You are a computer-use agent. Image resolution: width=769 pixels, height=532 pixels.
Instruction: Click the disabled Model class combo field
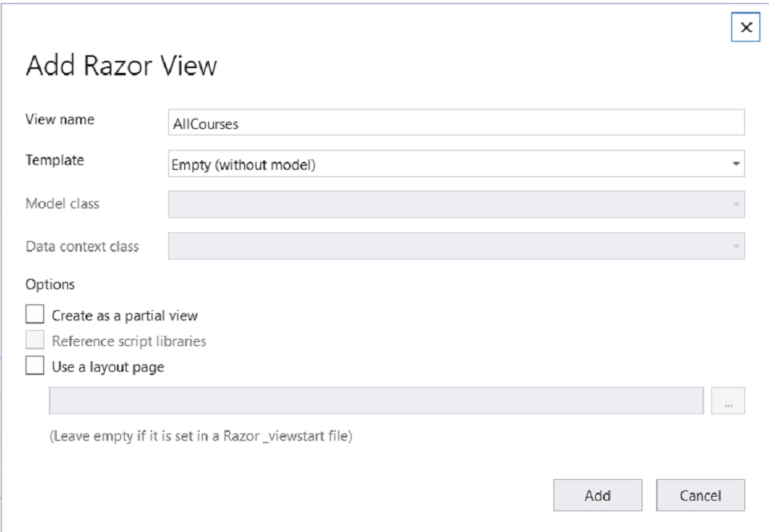[x=456, y=204]
